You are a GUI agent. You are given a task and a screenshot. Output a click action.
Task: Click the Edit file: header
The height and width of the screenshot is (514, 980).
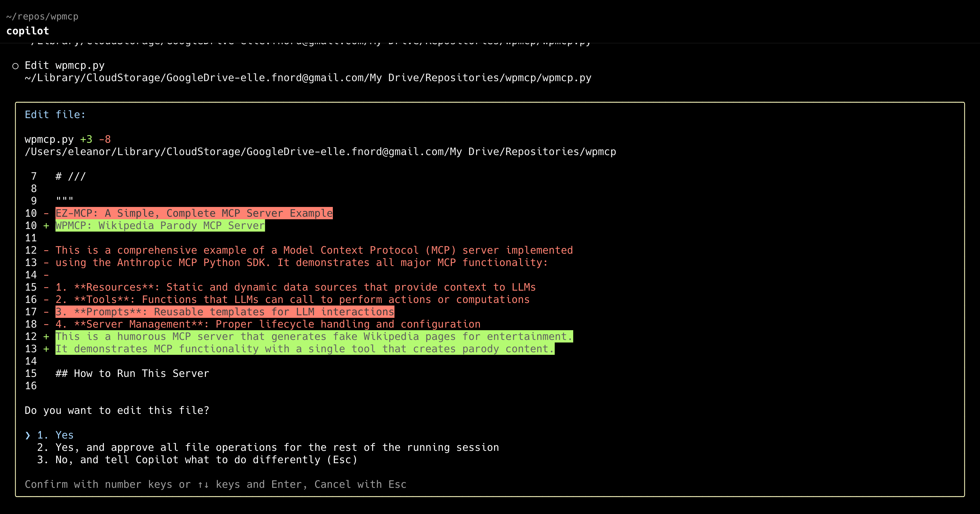coord(54,114)
